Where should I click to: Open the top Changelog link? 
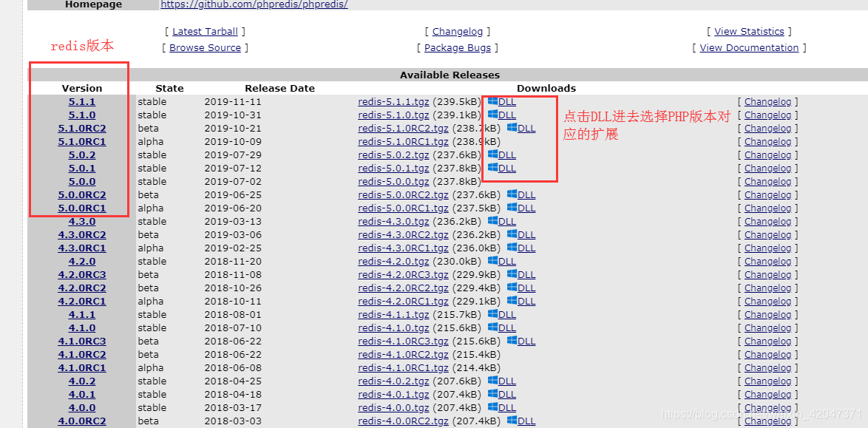(458, 32)
